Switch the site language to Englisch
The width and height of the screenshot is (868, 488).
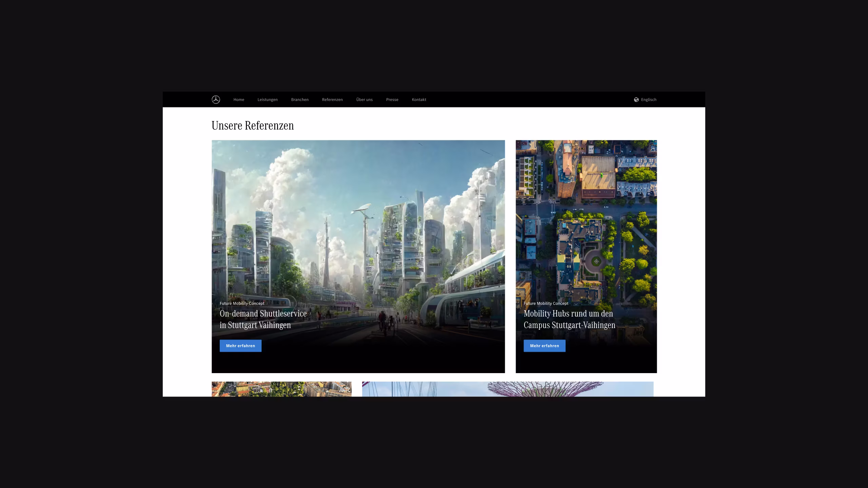coord(648,100)
